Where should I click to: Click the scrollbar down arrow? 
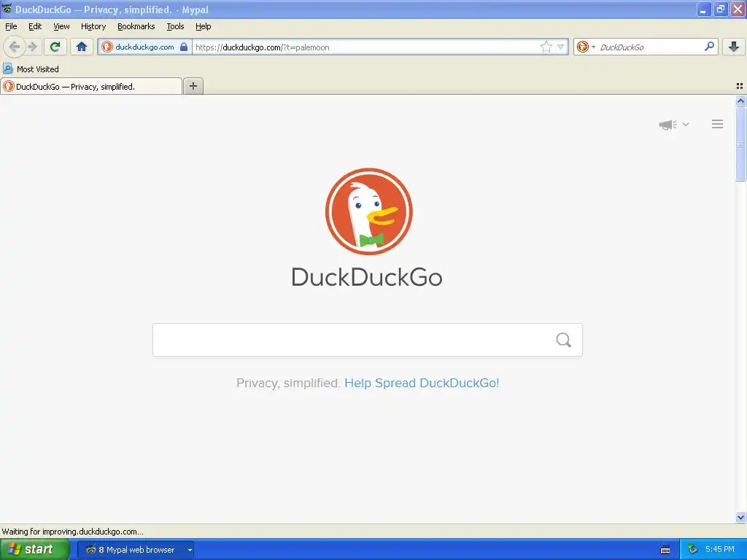[x=740, y=517]
